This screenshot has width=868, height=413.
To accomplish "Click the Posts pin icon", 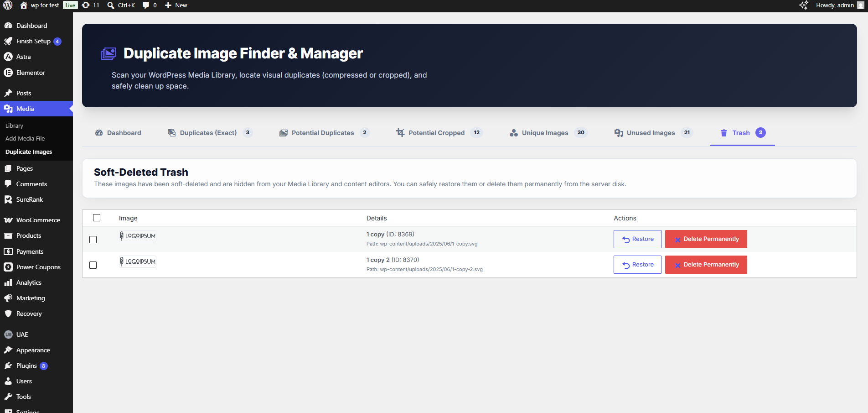I will [x=8, y=93].
